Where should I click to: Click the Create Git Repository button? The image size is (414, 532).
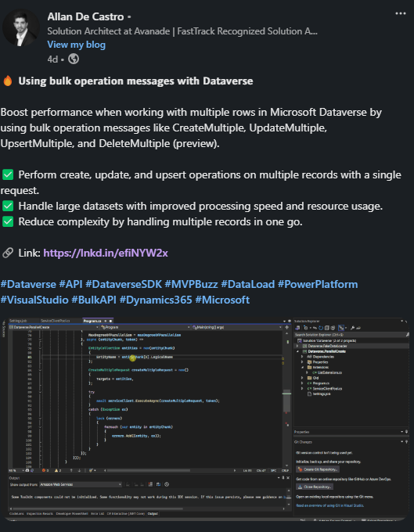318,469
